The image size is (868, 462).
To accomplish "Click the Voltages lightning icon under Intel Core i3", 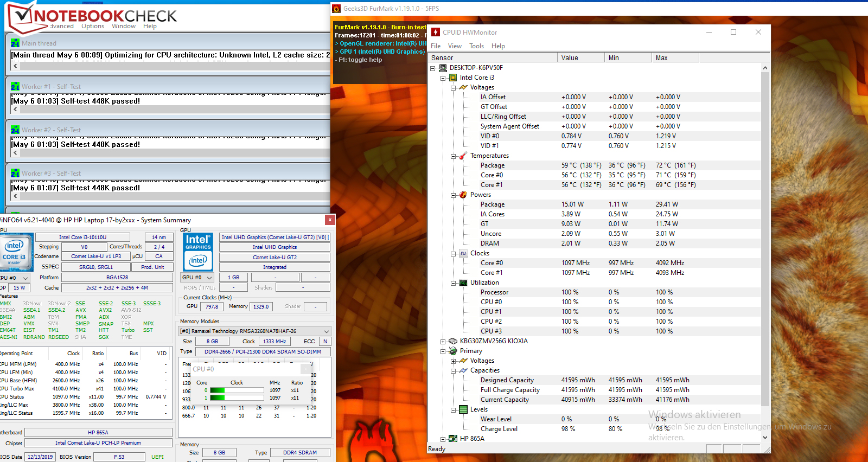I will click(x=463, y=87).
